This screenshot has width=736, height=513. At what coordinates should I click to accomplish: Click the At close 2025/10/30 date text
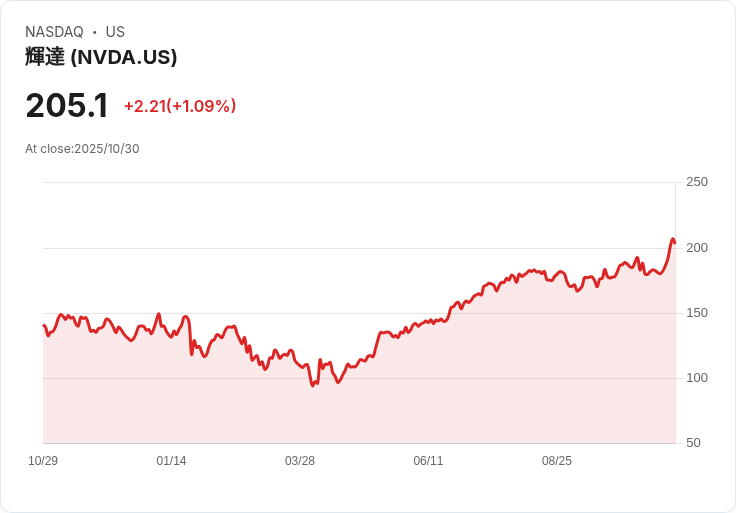click(x=82, y=149)
